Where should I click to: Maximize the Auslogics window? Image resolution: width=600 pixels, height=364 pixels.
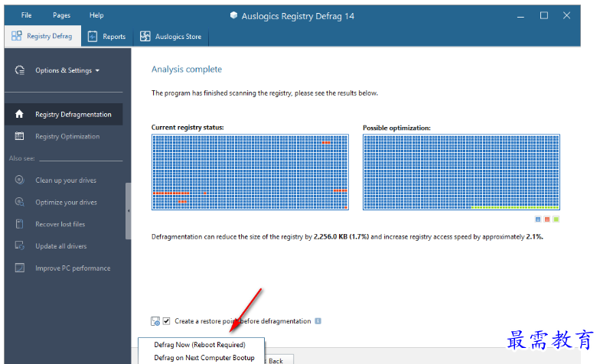543,15
